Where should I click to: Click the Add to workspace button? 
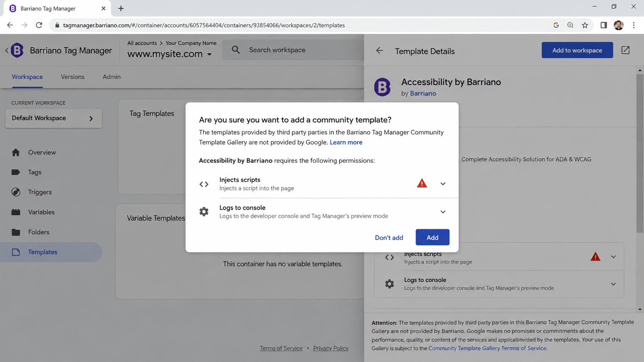tap(577, 50)
